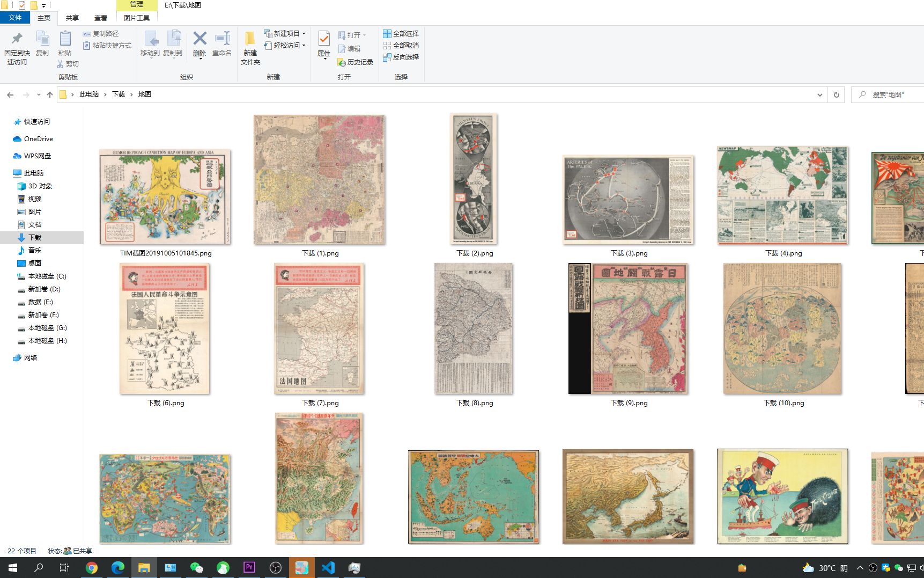
Task: Switch to the 共享 ribbon tab
Action: click(x=72, y=18)
